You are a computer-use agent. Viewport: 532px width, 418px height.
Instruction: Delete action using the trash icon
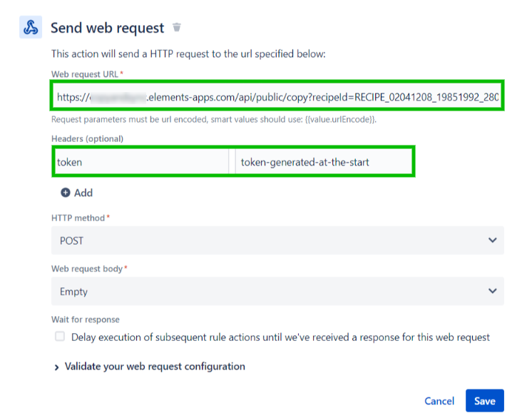(177, 28)
